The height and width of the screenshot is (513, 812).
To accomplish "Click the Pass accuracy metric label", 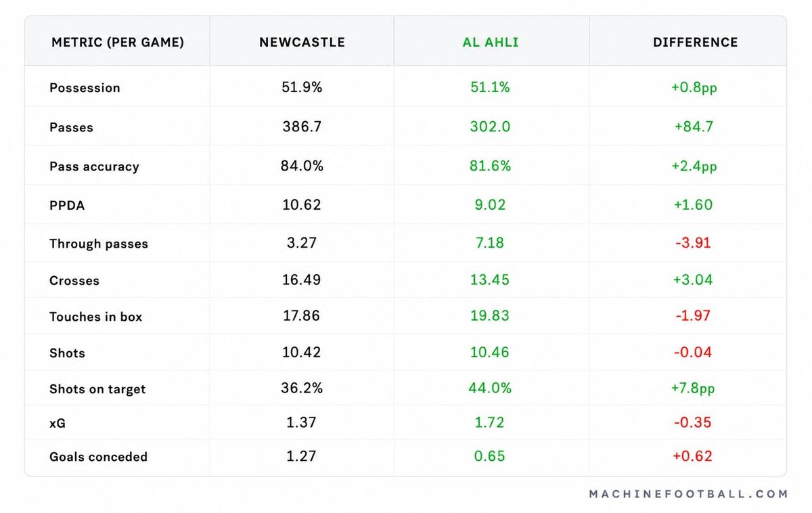I will click(94, 167).
